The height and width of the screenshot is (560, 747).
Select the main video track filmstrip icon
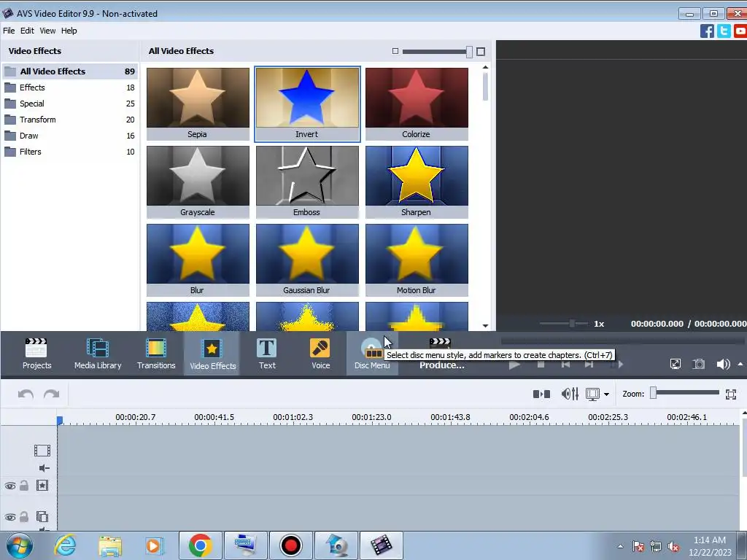42,451
